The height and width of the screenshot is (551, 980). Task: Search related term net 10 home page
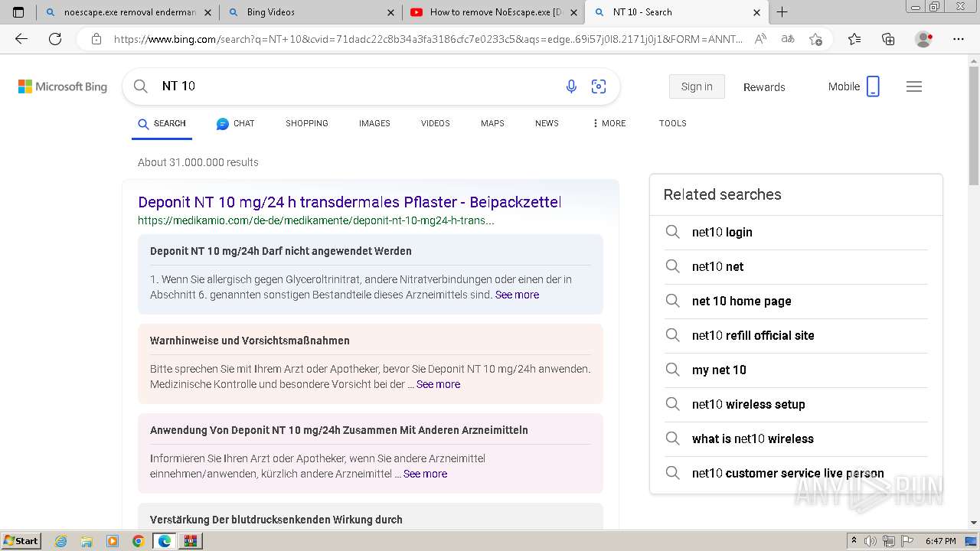click(x=796, y=301)
